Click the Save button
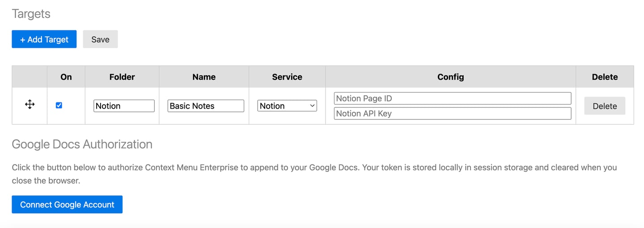 [x=100, y=39]
